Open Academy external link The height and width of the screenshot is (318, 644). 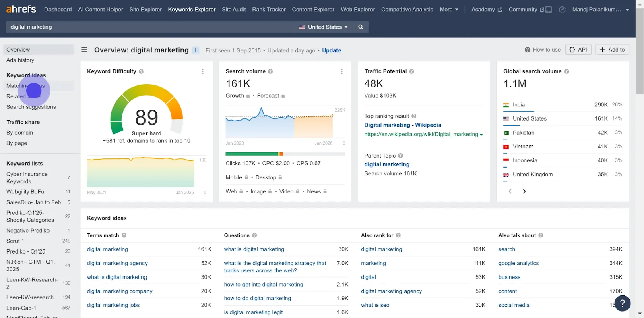pos(487,10)
